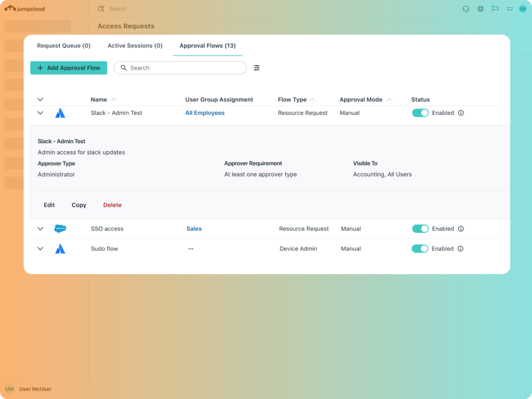
Task: Toggle off the SSO access flow
Action: click(420, 229)
